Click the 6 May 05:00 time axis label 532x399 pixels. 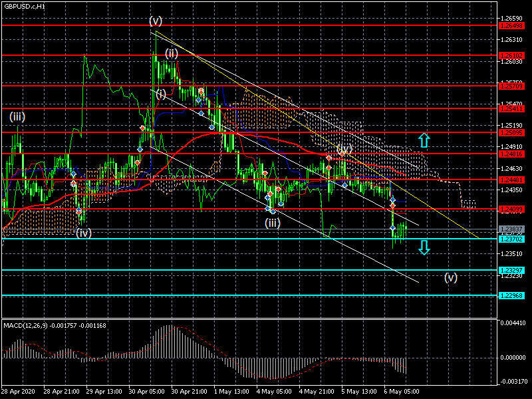click(x=402, y=391)
